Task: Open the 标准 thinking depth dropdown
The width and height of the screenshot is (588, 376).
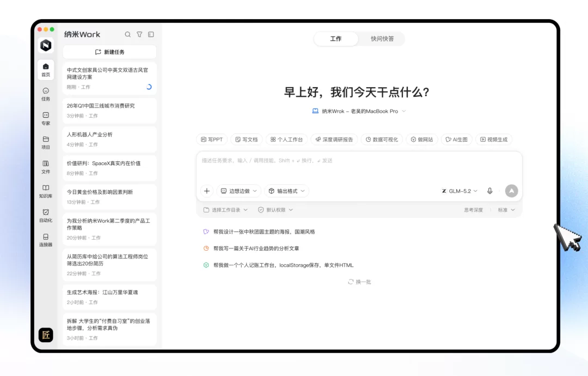Action: [506, 210]
